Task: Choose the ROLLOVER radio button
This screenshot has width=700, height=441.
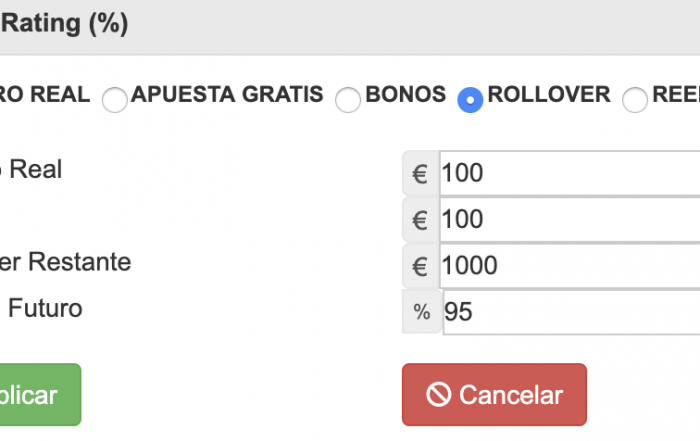Action: point(470,99)
